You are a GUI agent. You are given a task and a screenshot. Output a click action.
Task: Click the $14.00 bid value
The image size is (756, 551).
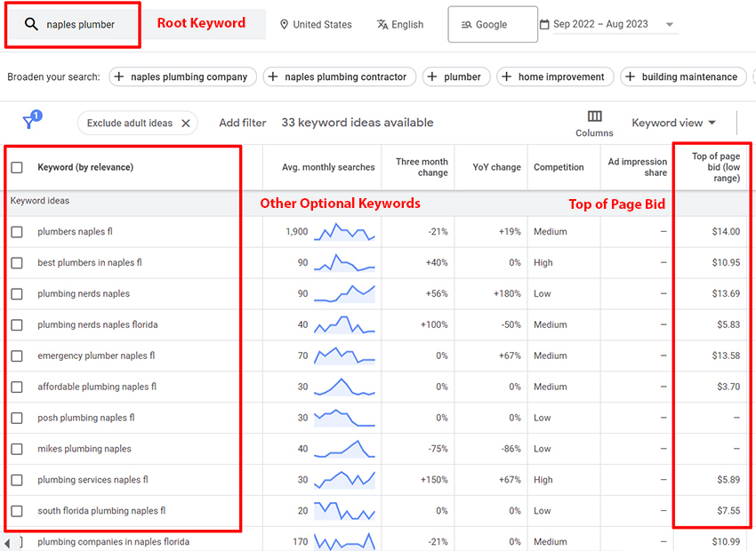click(x=726, y=232)
